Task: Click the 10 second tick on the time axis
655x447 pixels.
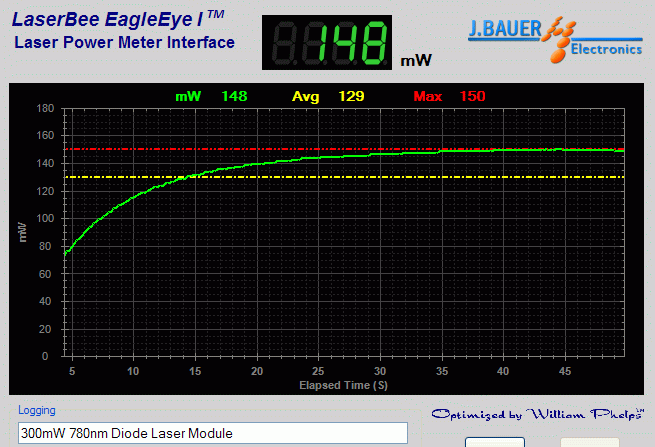Action: pyautogui.click(x=133, y=371)
